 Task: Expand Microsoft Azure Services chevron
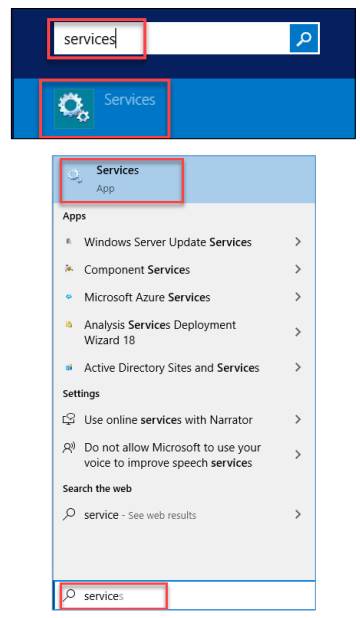[298, 297]
